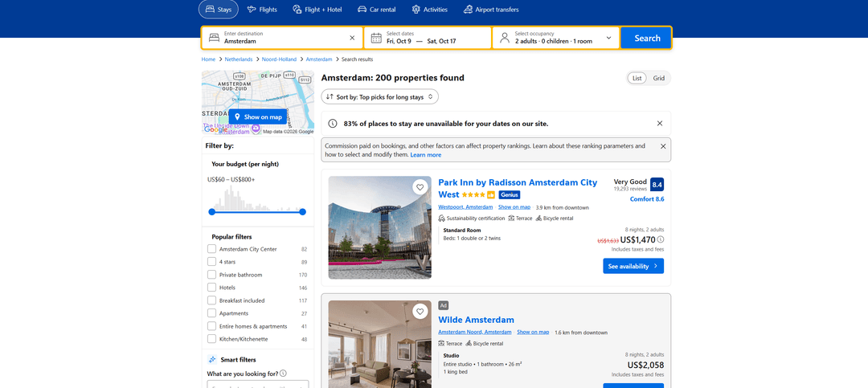
Task: Click the minimum budget slider handle
Action: click(211, 212)
